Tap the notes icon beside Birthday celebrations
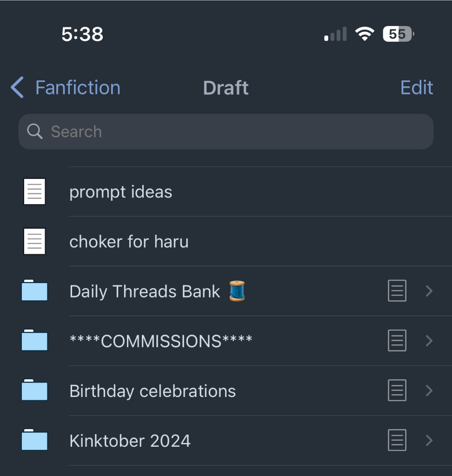Viewport: 452px width, 476px height. pyautogui.click(x=397, y=390)
